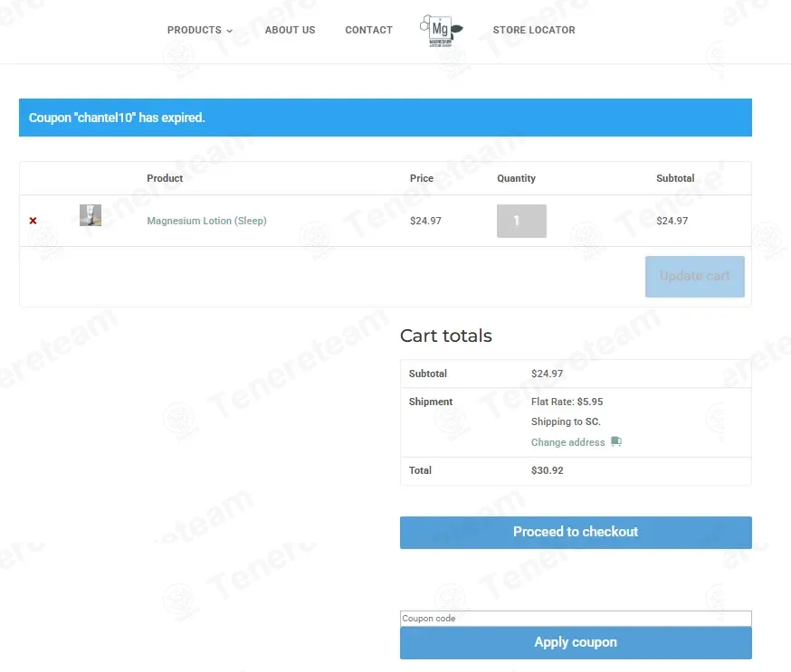Click the Shipping to SC. text
Screen dimensions: 791x672
click(566, 421)
